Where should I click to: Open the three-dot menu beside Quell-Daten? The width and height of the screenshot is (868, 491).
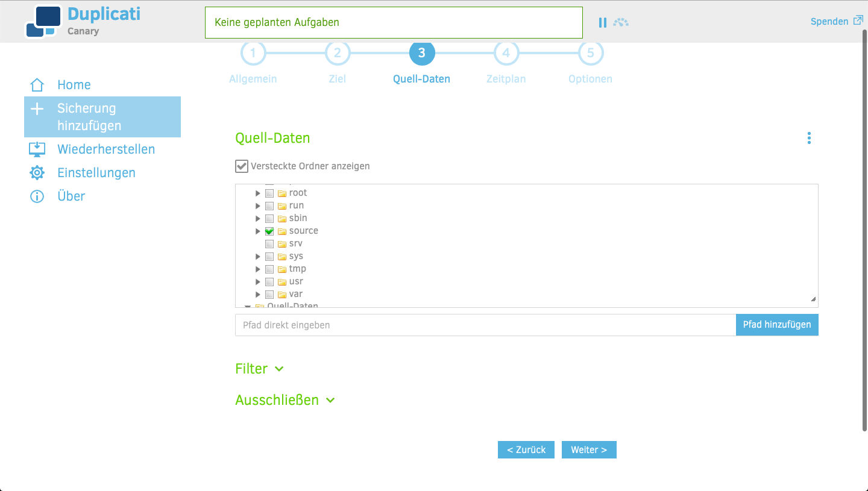[809, 138]
